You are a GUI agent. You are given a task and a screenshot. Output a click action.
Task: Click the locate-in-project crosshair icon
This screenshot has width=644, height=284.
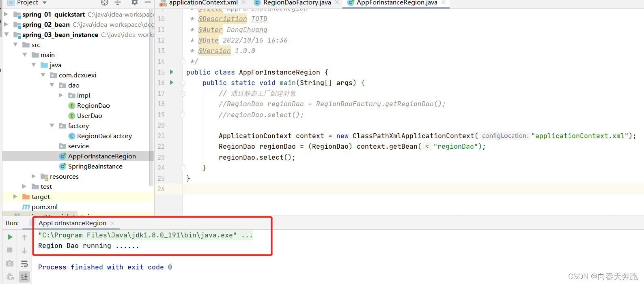pos(105,2)
